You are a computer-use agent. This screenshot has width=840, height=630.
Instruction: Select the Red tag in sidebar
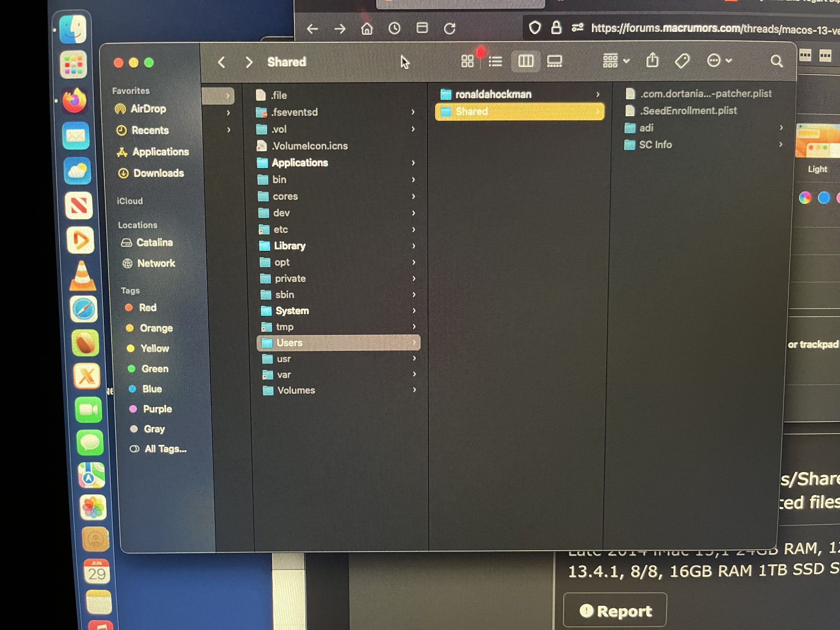147,307
